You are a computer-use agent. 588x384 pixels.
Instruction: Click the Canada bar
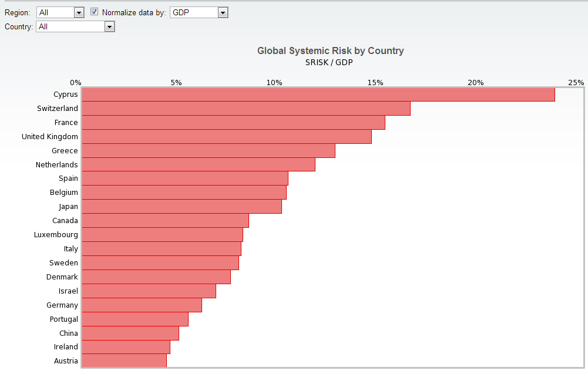pyautogui.click(x=165, y=221)
